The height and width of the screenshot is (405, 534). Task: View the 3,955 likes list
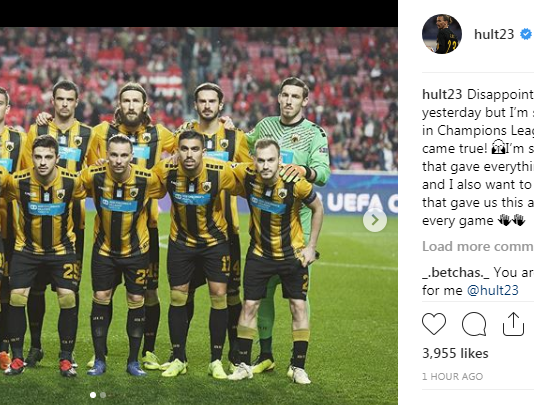point(455,353)
